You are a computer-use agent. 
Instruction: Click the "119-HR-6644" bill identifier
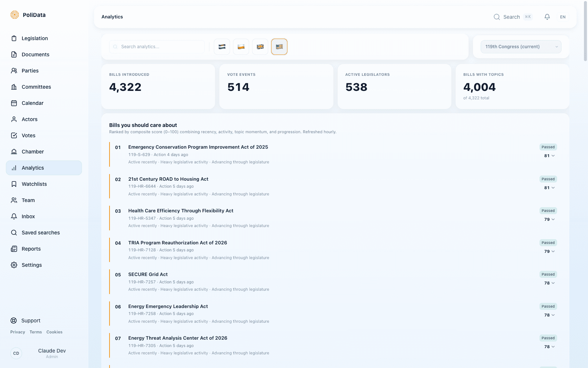(x=142, y=186)
